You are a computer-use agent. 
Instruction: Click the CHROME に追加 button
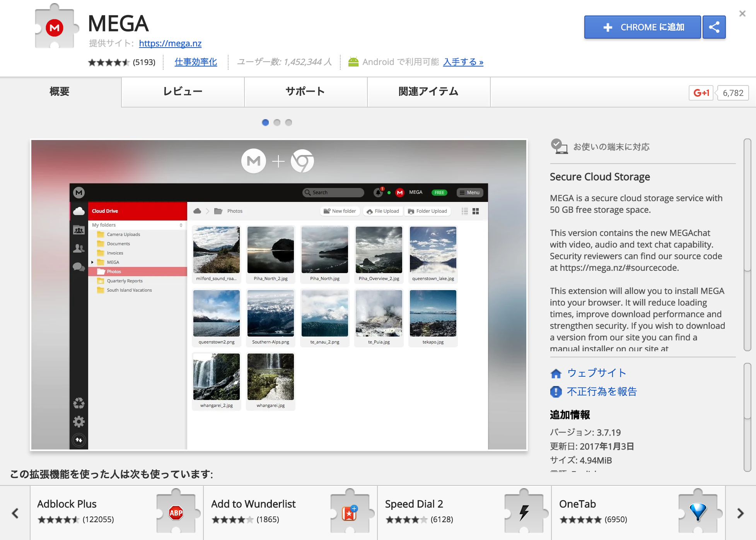pyautogui.click(x=642, y=27)
